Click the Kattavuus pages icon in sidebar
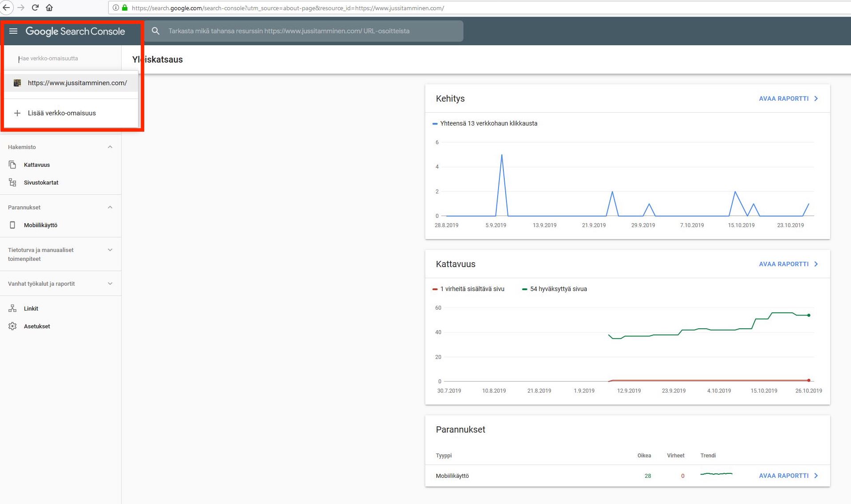The width and height of the screenshot is (851, 504). [x=12, y=165]
